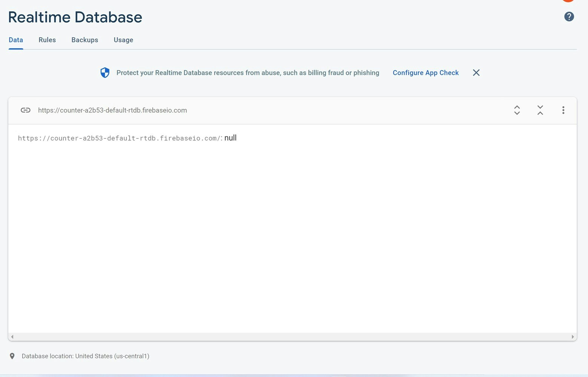
Task: Collapse all database nodes
Action: click(x=540, y=110)
